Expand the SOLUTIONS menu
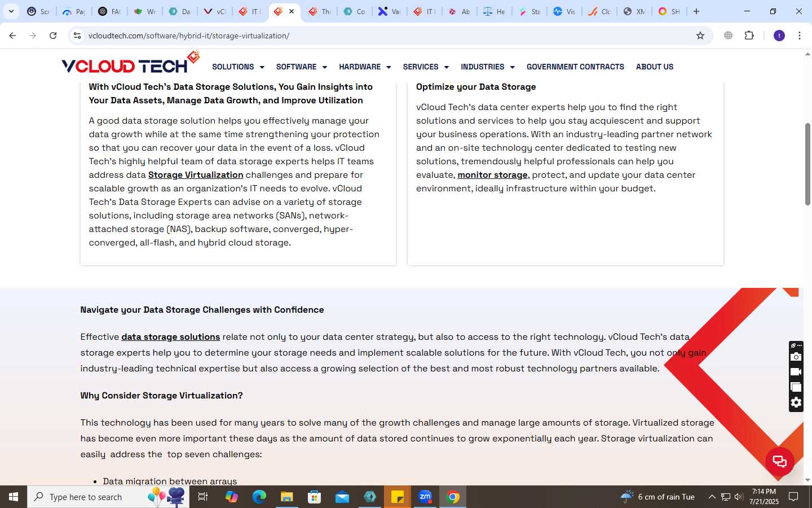The image size is (812, 508). [x=238, y=67]
